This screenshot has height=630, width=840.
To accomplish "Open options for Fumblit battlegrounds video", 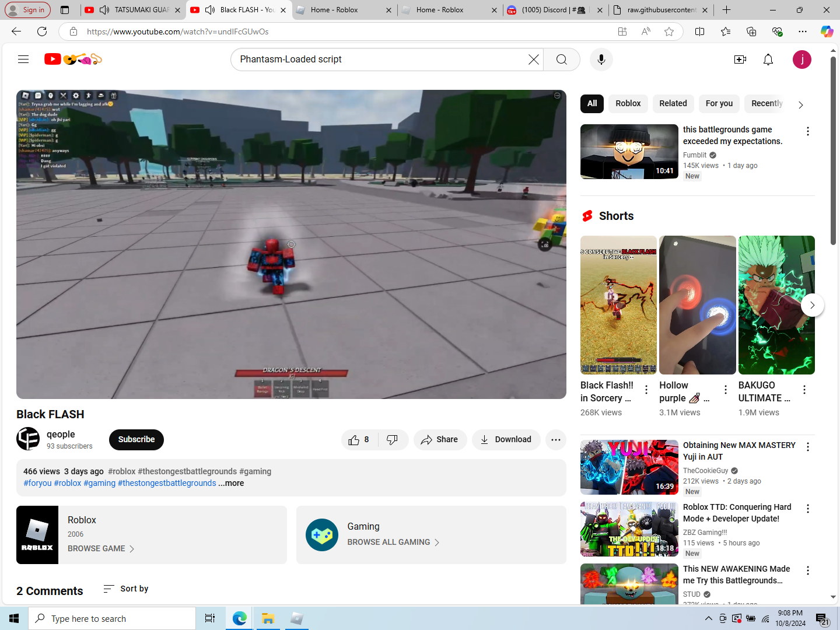I will [808, 131].
